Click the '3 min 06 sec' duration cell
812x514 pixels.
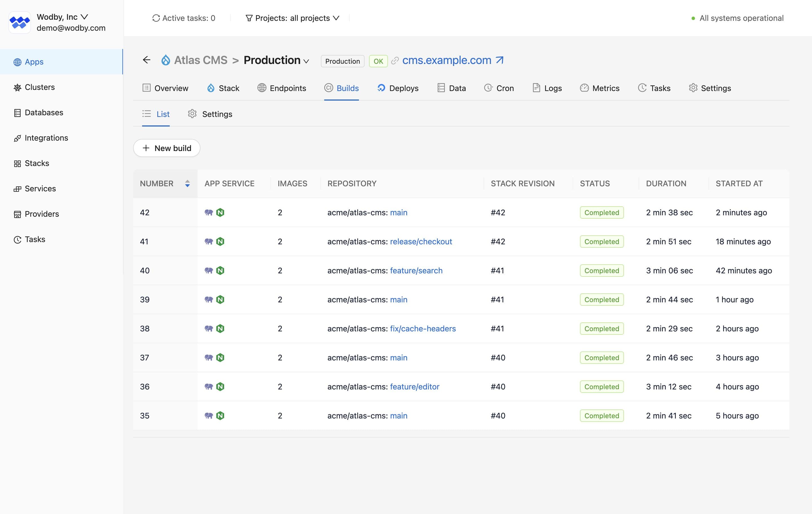click(x=669, y=270)
